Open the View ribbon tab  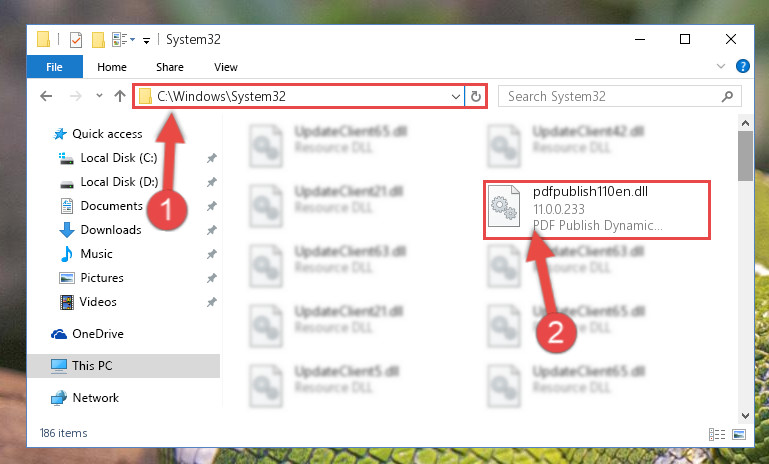point(226,67)
